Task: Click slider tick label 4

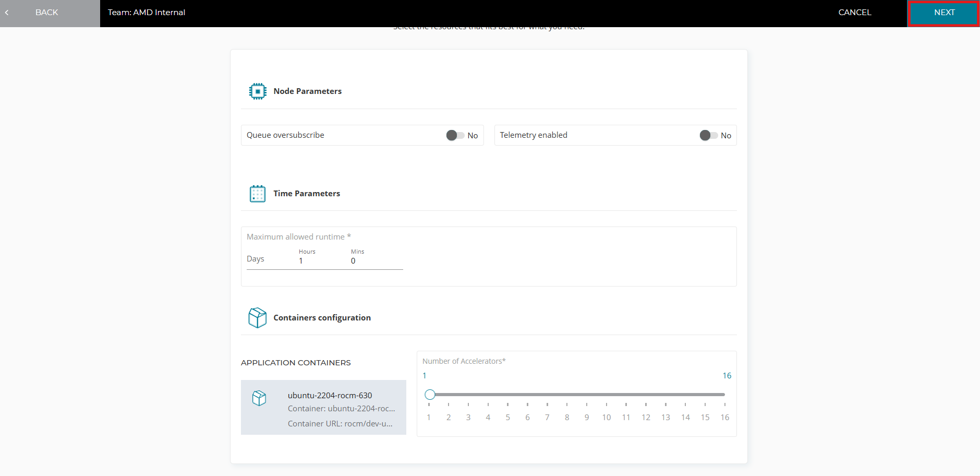Action: coord(488,418)
